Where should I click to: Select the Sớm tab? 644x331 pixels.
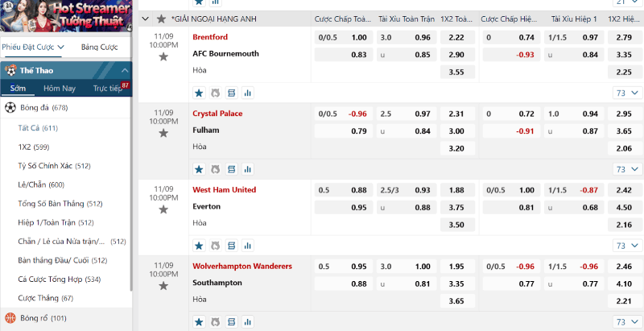(x=18, y=89)
